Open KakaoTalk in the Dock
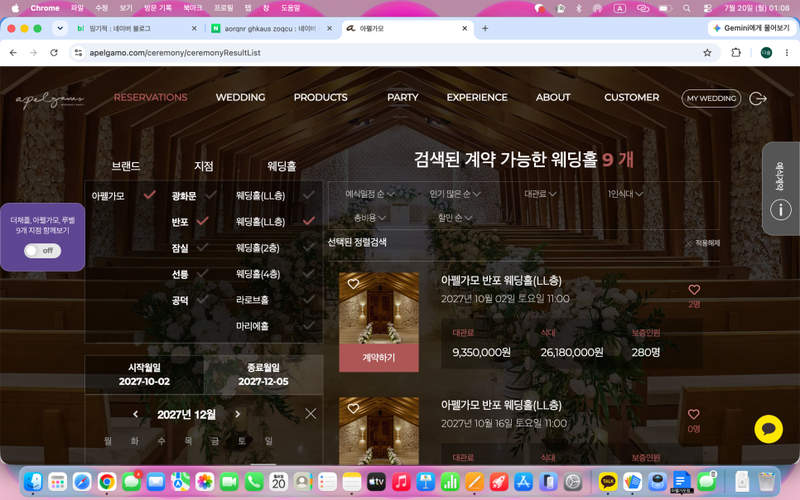The width and height of the screenshot is (800, 500). pos(608,481)
